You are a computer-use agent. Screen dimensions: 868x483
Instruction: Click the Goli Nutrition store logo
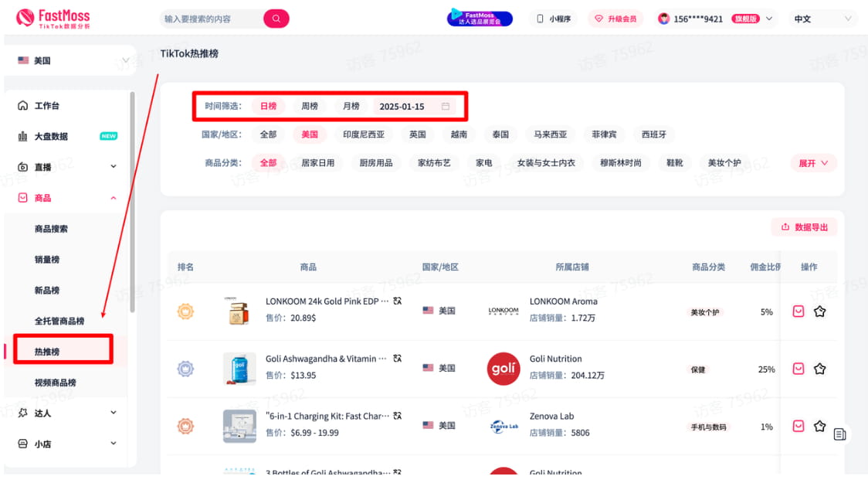click(504, 369)
